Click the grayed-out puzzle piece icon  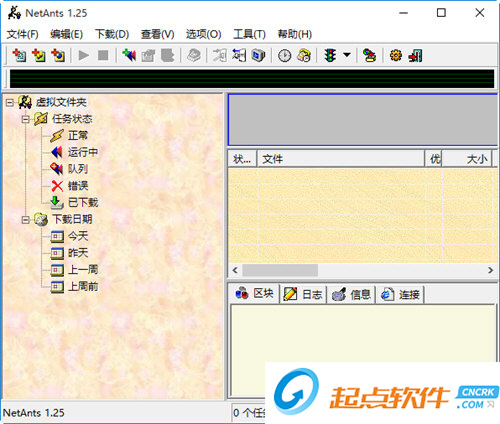168,55
